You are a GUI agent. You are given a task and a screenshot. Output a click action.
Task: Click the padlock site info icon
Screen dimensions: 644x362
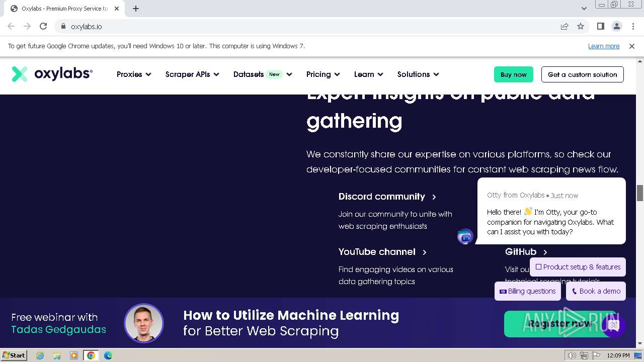tap(63, 26)
